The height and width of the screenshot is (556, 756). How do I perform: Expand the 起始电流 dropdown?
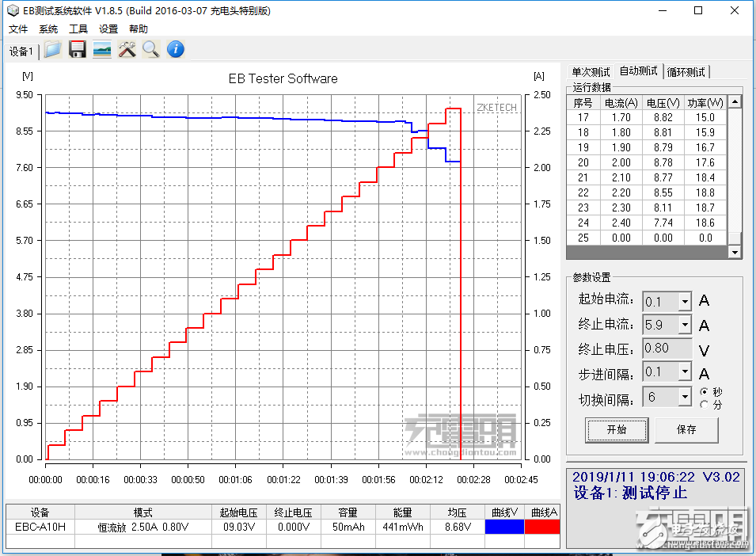[685, 302]
